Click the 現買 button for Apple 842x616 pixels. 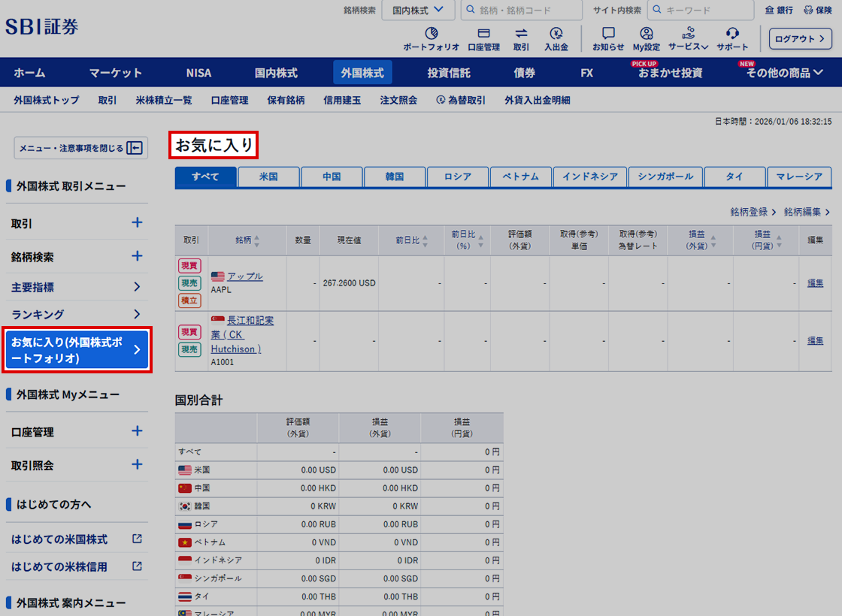189,266
